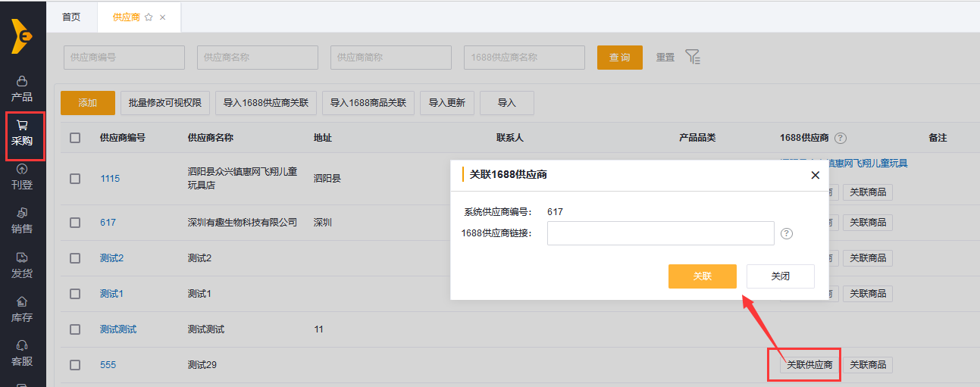Open the 发货 truck icon
980x387 pixels.
point(22,257)
